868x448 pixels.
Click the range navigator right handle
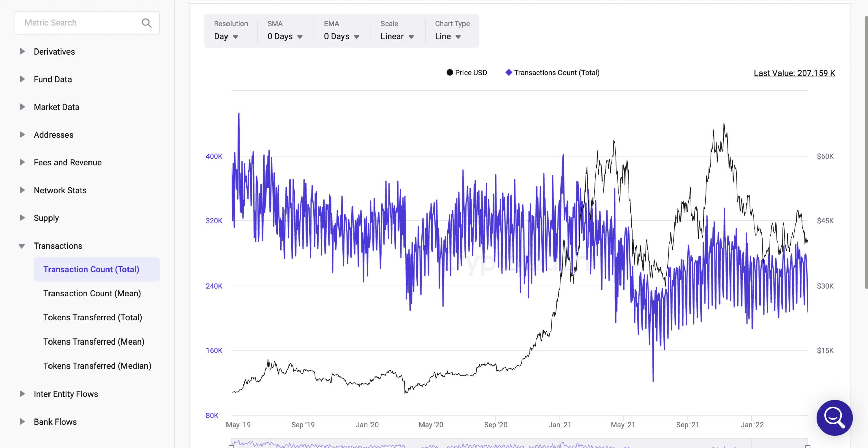[808, 446]
